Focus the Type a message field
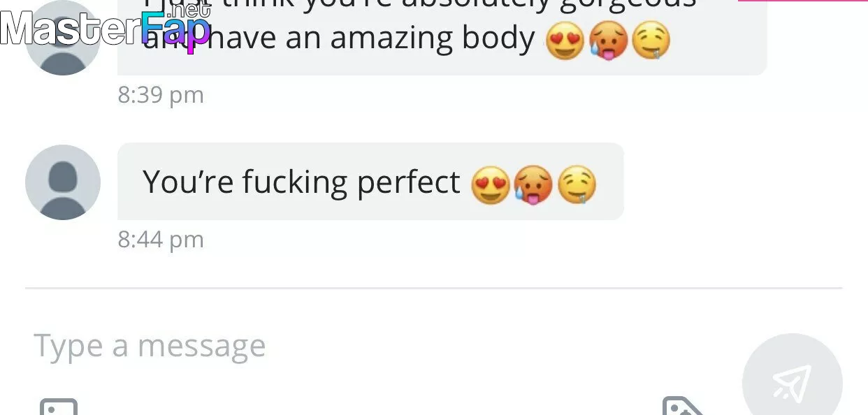868x415 pixels. coord(349,346)
